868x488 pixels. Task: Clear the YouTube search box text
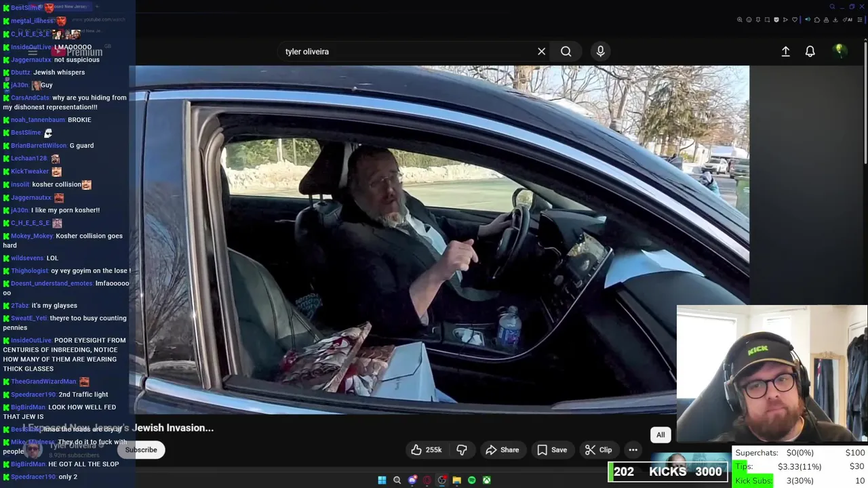tap(541, 52)
